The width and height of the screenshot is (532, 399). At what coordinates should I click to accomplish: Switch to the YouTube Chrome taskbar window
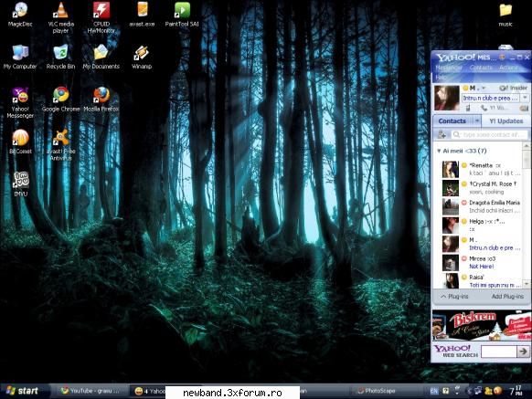90,391
